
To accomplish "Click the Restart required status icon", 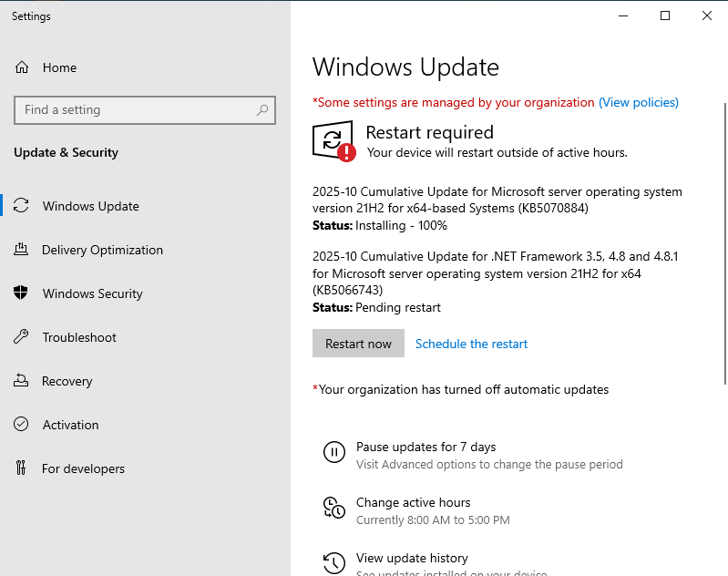I will coord(334,141).
